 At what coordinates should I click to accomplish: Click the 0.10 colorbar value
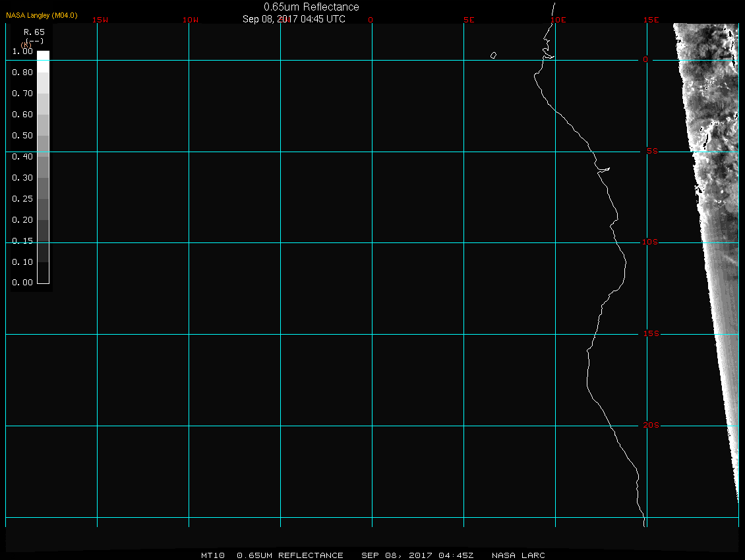coord(22,262)
